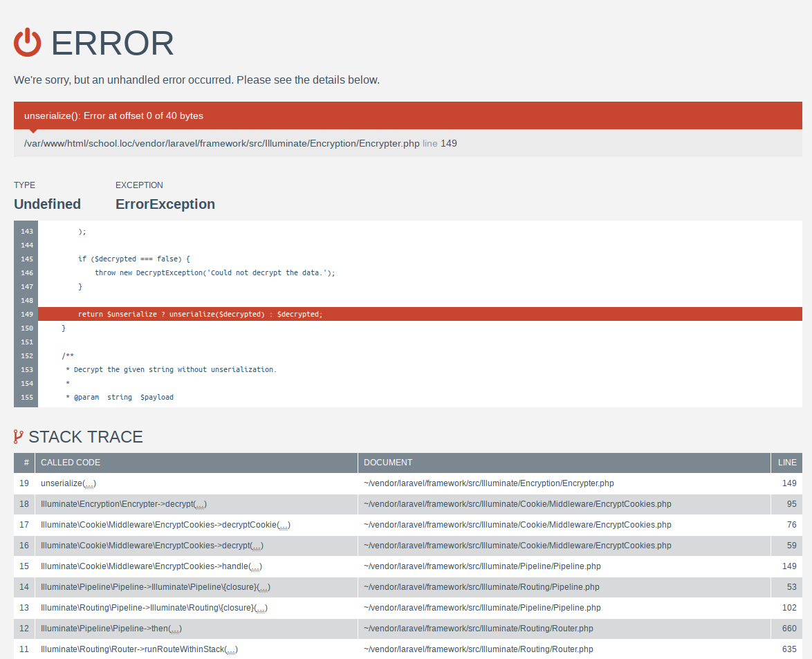Open EncryptCookies.php link at line 95
Viewport: 812px width, 659px height.
pos(517,504)
